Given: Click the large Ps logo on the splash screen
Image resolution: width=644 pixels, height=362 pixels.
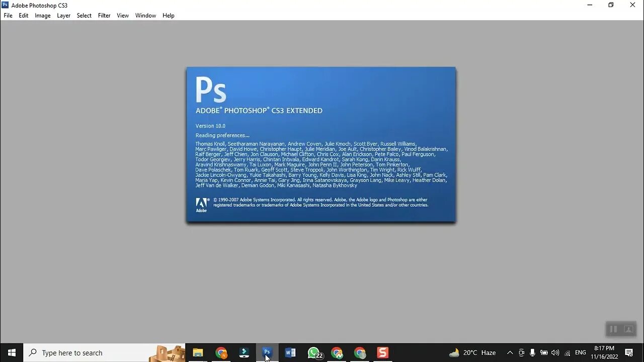Looking at the screenshot, I should 211,90.
